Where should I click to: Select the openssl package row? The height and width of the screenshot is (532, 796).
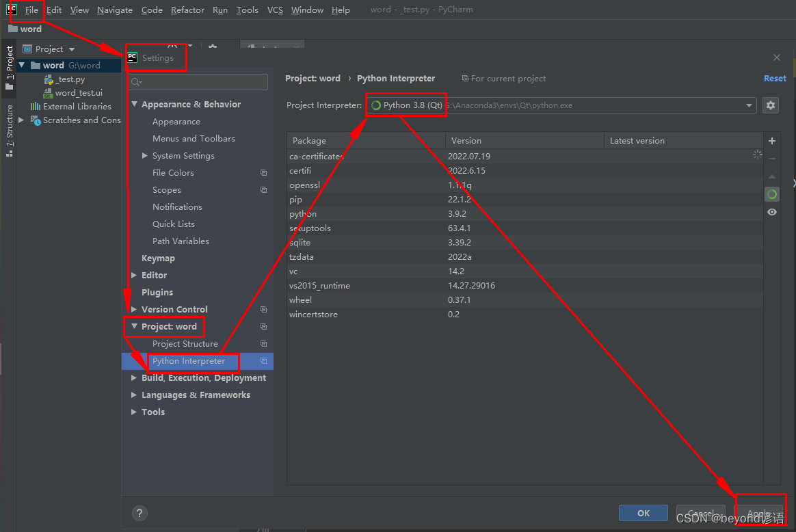click(x=525, y=185)
